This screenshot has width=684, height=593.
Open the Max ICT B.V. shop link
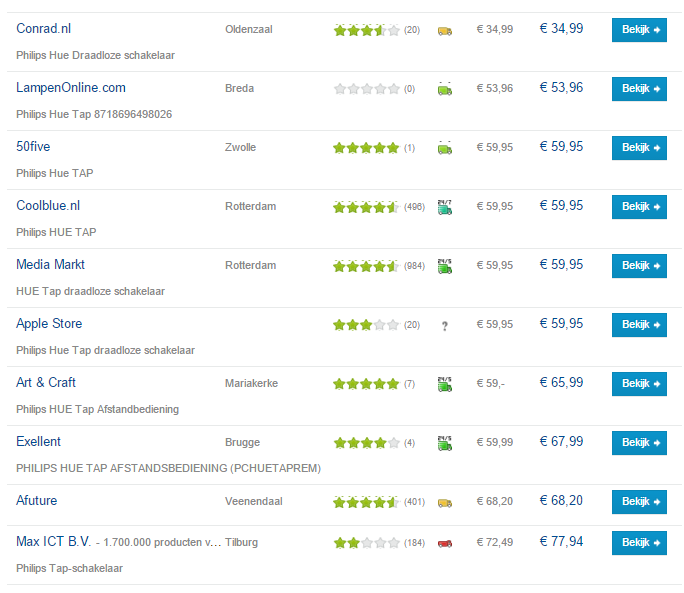click(54, 542)
